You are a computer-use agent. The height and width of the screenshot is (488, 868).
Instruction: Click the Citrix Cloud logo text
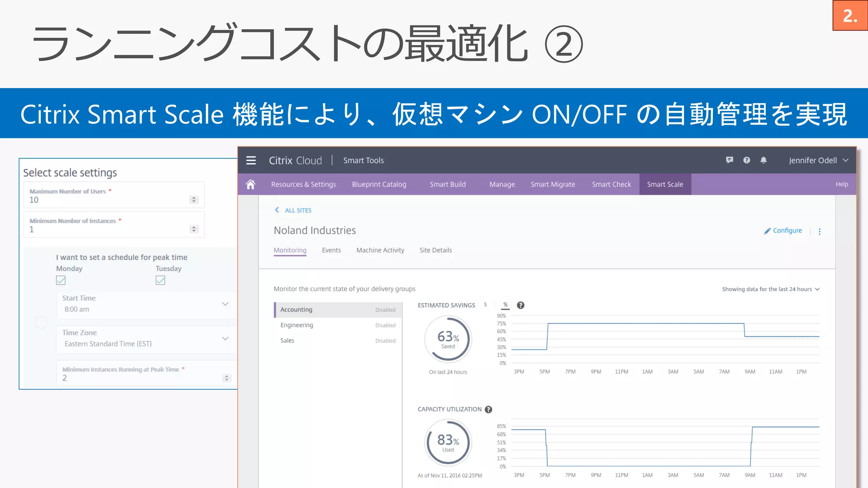click(x=295, y=161)
